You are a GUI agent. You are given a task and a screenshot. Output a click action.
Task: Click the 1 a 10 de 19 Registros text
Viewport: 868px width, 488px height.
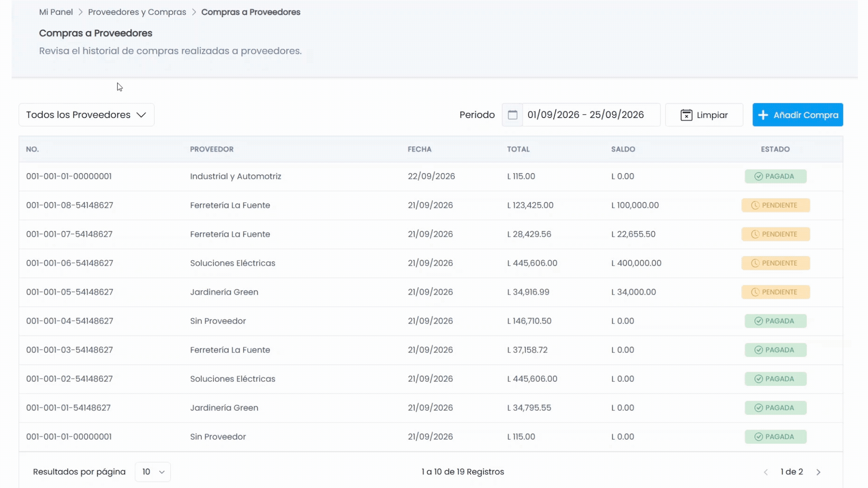pos(462,472)
